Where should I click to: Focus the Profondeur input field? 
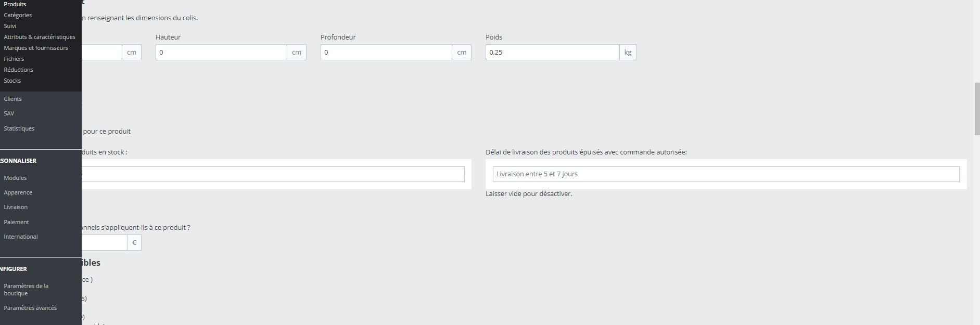click(x=386, y=53)
